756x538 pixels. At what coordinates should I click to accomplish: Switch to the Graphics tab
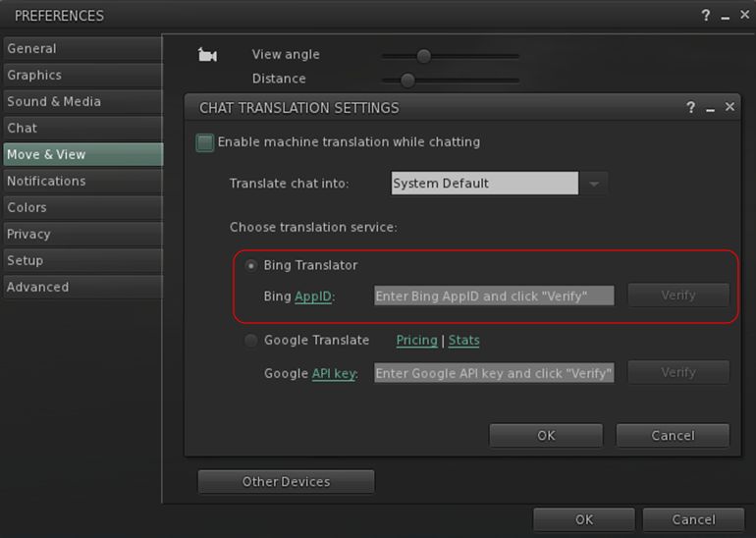coord(34,76)
